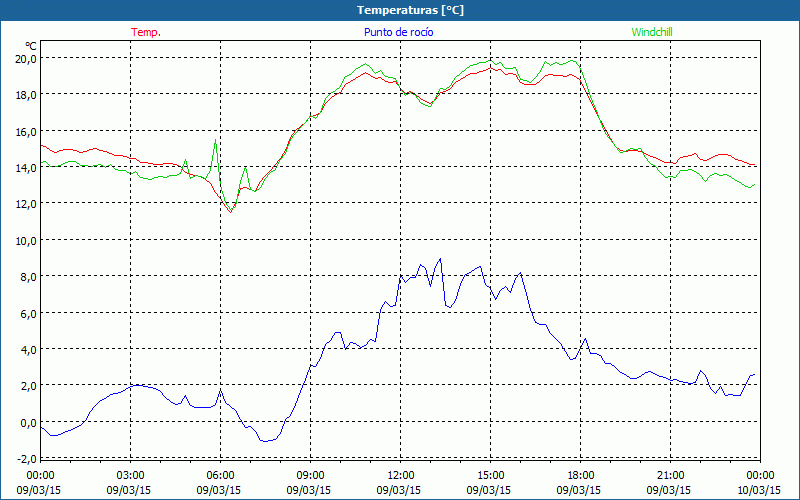
Task: Click the 12:00 time label on the x-axis
Action: tap(400, 476)
